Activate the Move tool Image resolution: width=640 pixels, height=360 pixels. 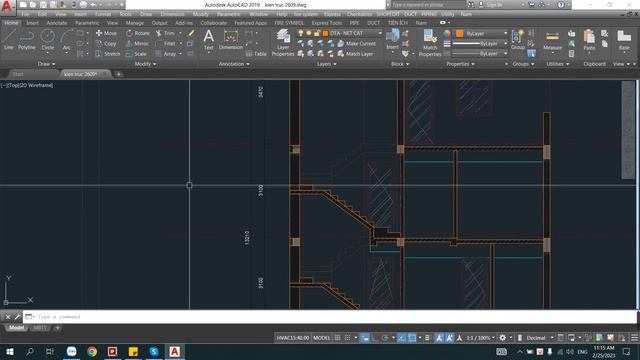pos(106,33)
